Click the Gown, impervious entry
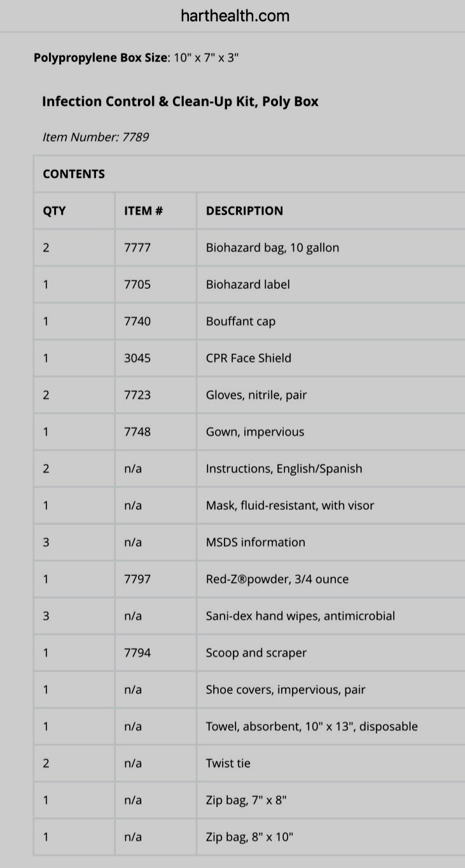This screenshot has width=465, height=868. 254,432
